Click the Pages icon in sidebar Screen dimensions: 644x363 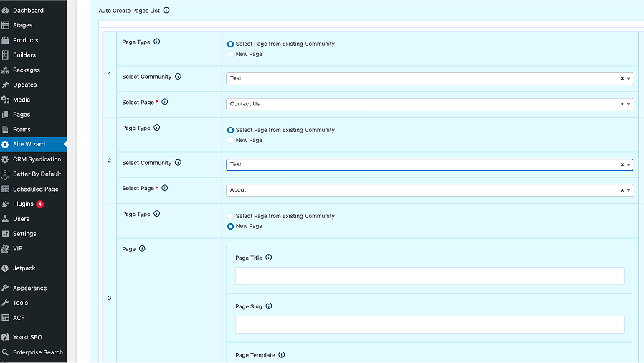point(5,115)
